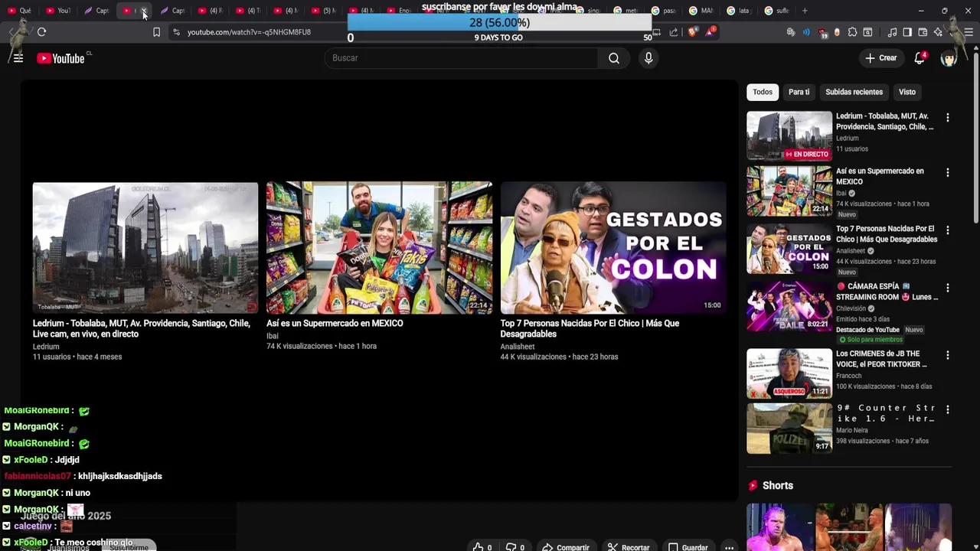Open the browser main menu

[x=969, y=32]
